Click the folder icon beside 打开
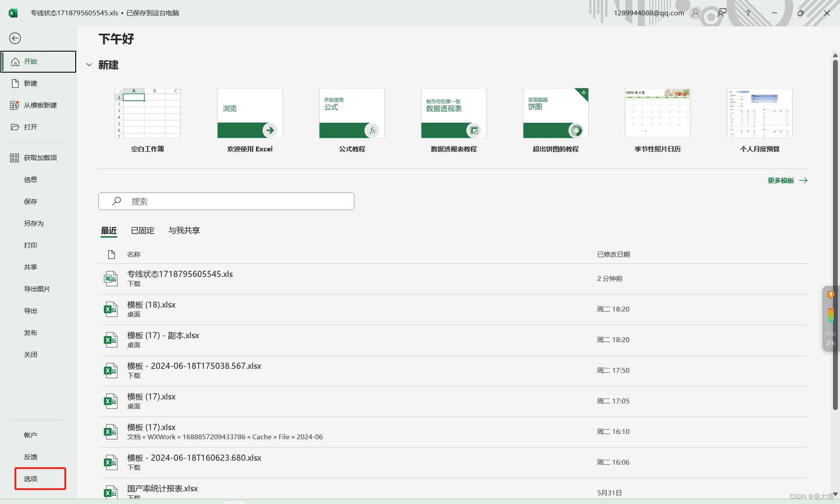This screenshot has width=840, height=504. pos(15,127)
